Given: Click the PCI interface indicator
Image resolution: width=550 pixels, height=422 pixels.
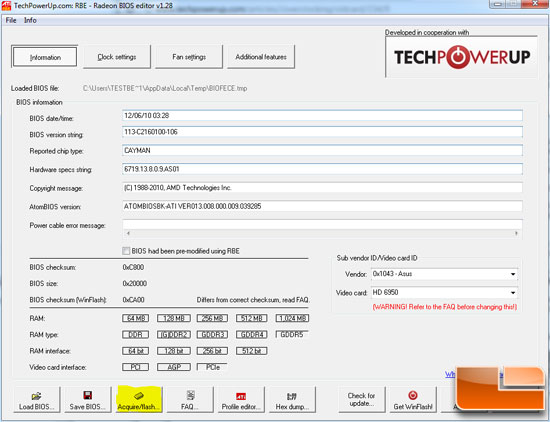Looking at the screenshot, I should (135, 367).
